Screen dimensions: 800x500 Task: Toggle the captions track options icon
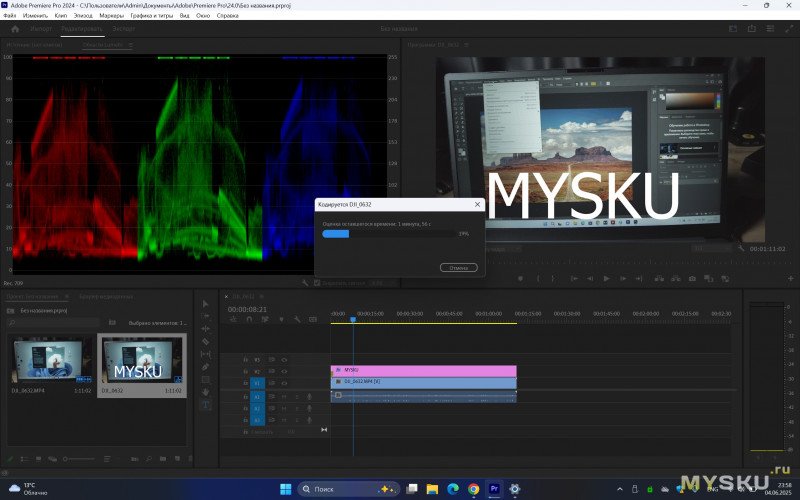click(x=313, y=319)
